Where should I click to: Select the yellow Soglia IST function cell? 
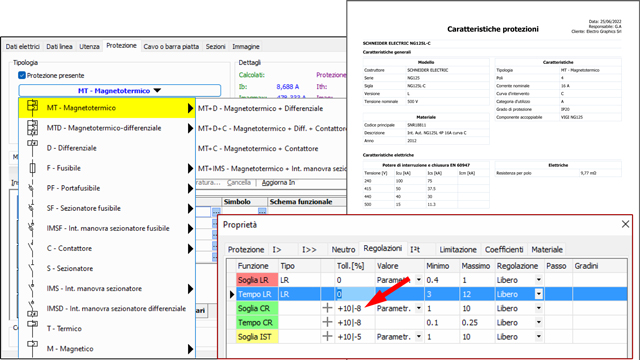pos(258,337)
